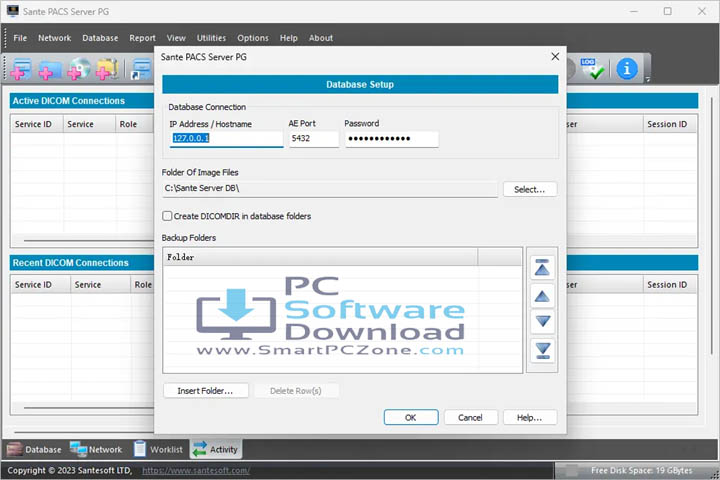Viewport: 720px width, 480px height.
Task: Focus the Password field
Action: pos(392,139)
